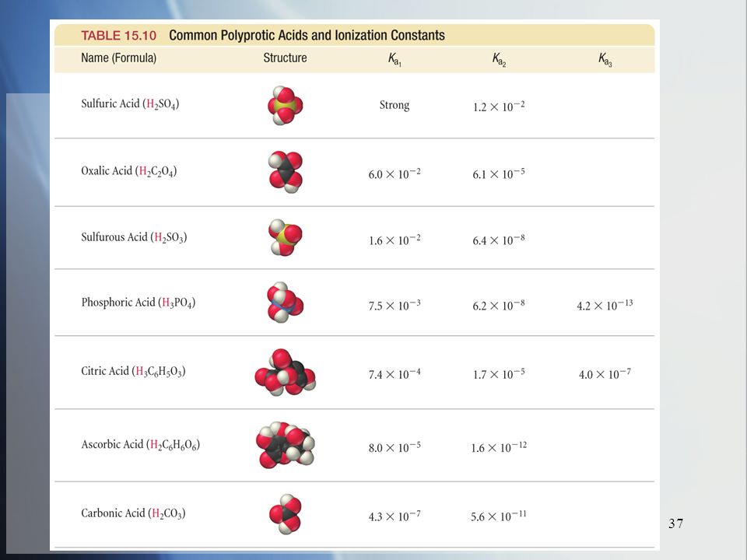Click oxalic acid Ka2 value 6.1 × 10⁻⁵
The width and height of the screenshot is (747, 560).
(x=499, y=173)
